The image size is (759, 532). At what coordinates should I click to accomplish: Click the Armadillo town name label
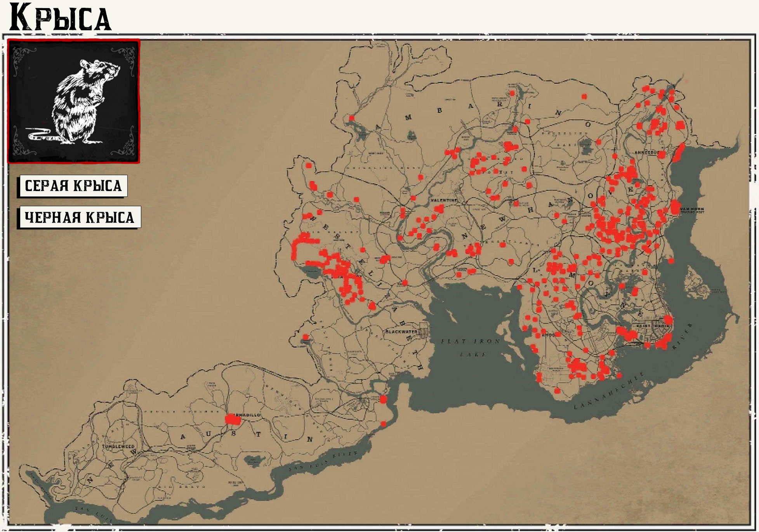tap(251, 415)
